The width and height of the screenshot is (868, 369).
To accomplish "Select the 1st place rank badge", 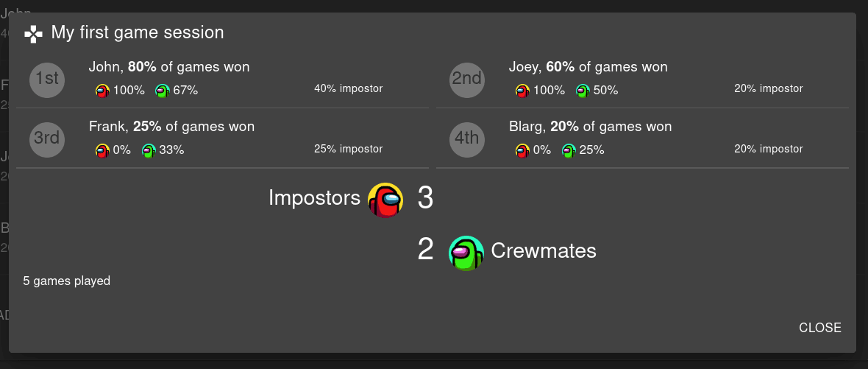I will [47, 80].
